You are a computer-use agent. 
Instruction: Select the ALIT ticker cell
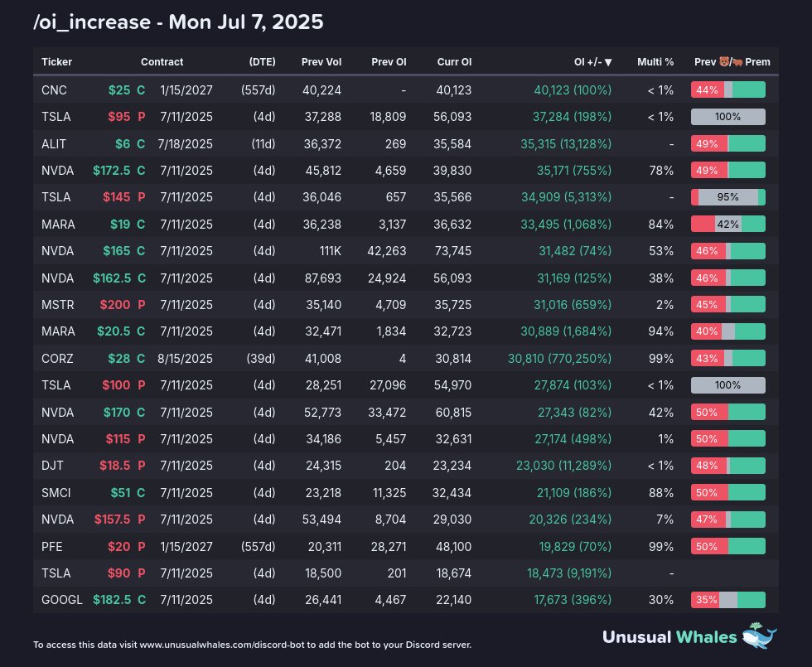[54, 143]
